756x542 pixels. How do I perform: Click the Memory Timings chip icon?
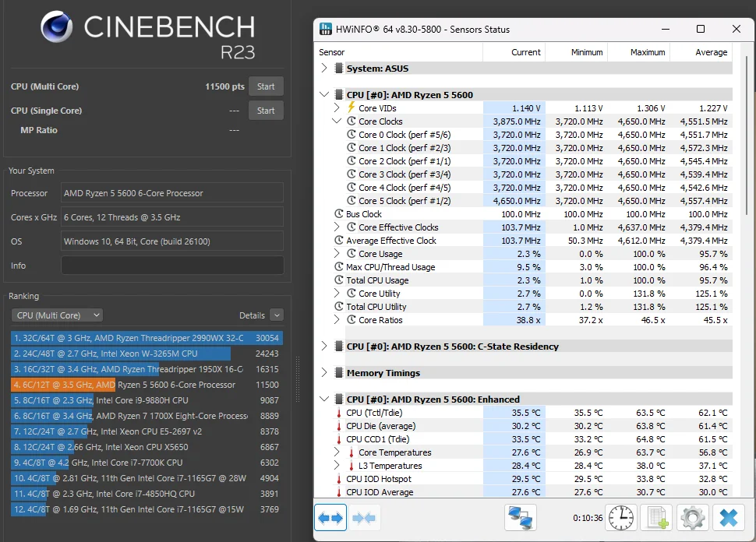coord(339,372)
